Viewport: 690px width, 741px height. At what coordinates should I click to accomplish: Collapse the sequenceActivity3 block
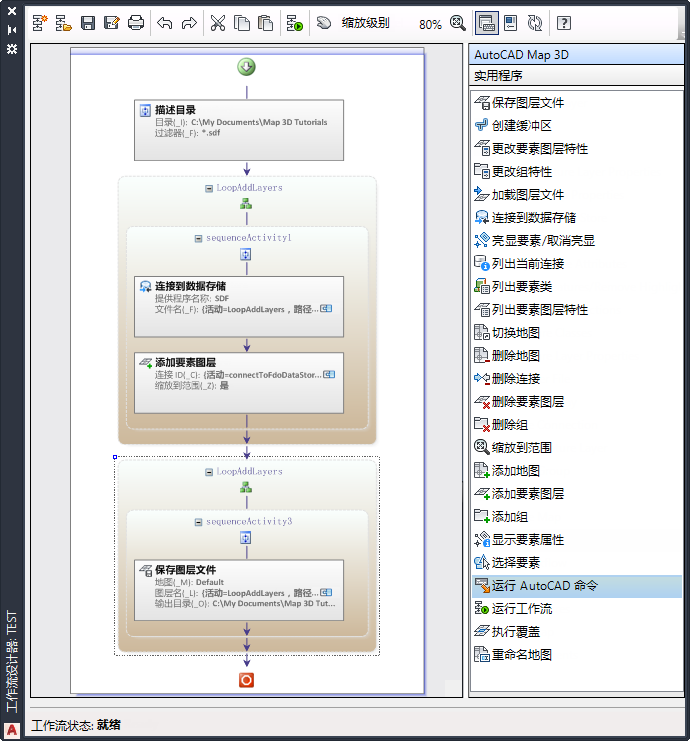pyautogui.click(x=198, y=522)
